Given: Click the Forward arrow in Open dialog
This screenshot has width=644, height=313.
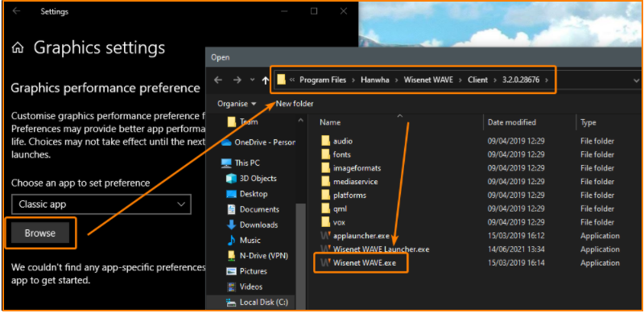Looking at the screenshot, I should click(x=237, y=80).
